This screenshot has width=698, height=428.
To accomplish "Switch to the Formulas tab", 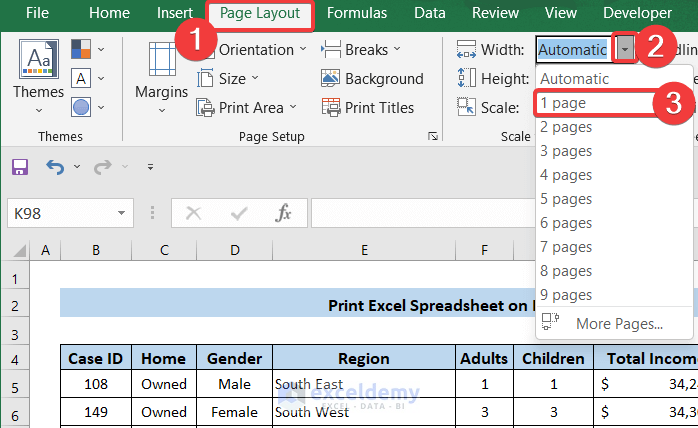I will click(x=356, y=13).
